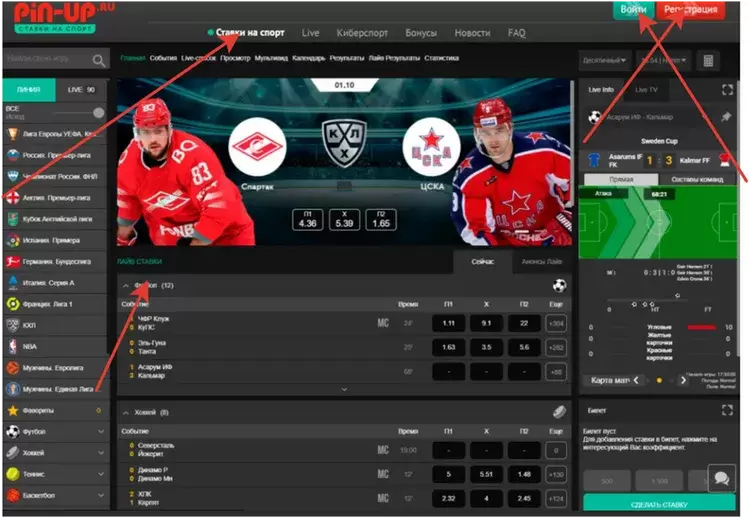The width and height of the screenshot is (750, 518).
Task: Open Результаты link in sub-navigation
Action: (x=347, y=58)
